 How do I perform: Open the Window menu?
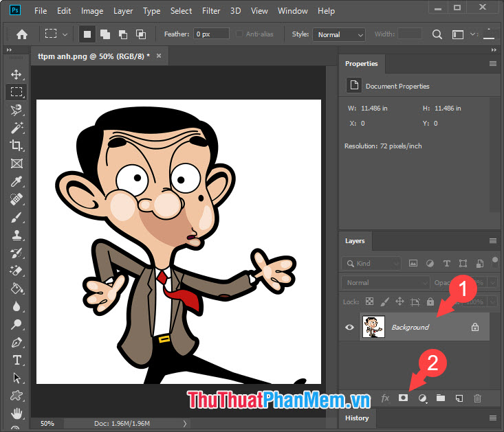[x=292, y=11]
